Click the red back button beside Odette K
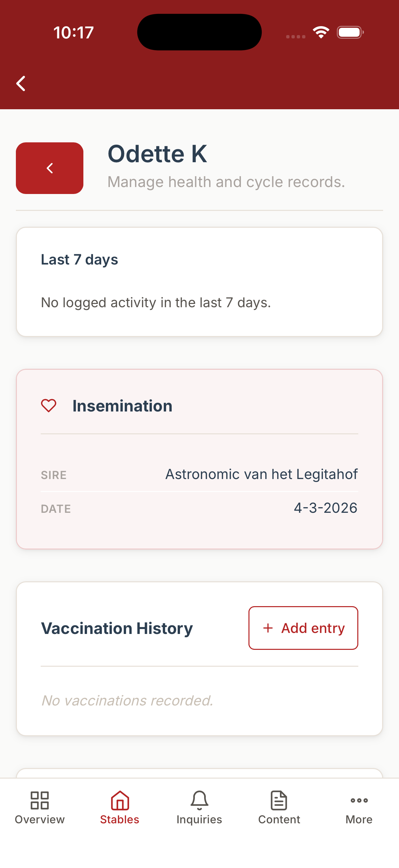This screenshot has width=399, height=868. (x=50, y=168)
